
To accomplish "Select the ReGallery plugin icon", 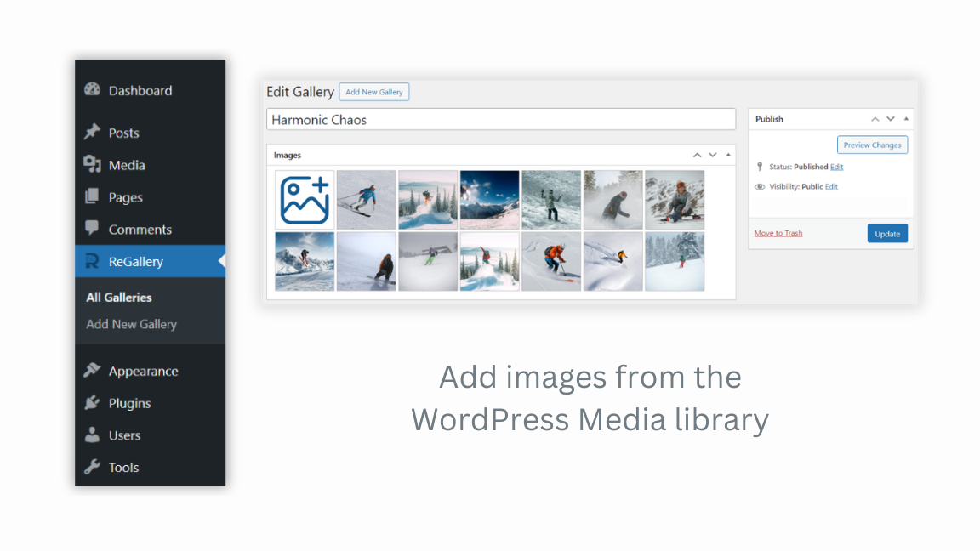I will [92, 261].
